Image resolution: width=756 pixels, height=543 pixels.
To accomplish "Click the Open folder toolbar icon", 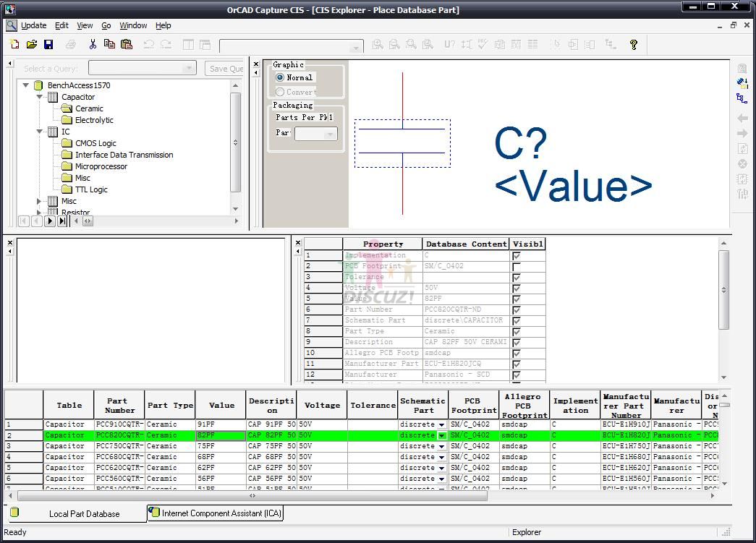I will [32, 45].
